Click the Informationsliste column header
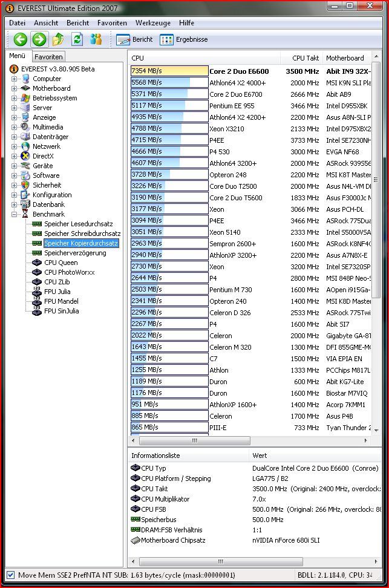Screen dimensions: 389x588 click(188, 456)
